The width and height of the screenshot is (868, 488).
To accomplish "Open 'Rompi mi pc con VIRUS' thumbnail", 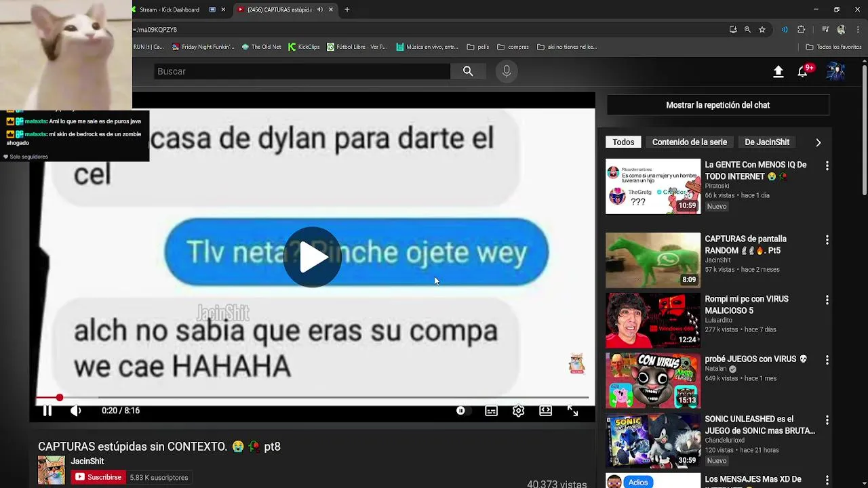I will [653, 321].
